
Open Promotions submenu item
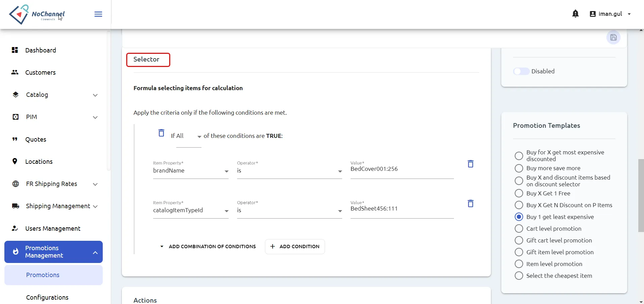pyautogui.click(x=53, y=275)
